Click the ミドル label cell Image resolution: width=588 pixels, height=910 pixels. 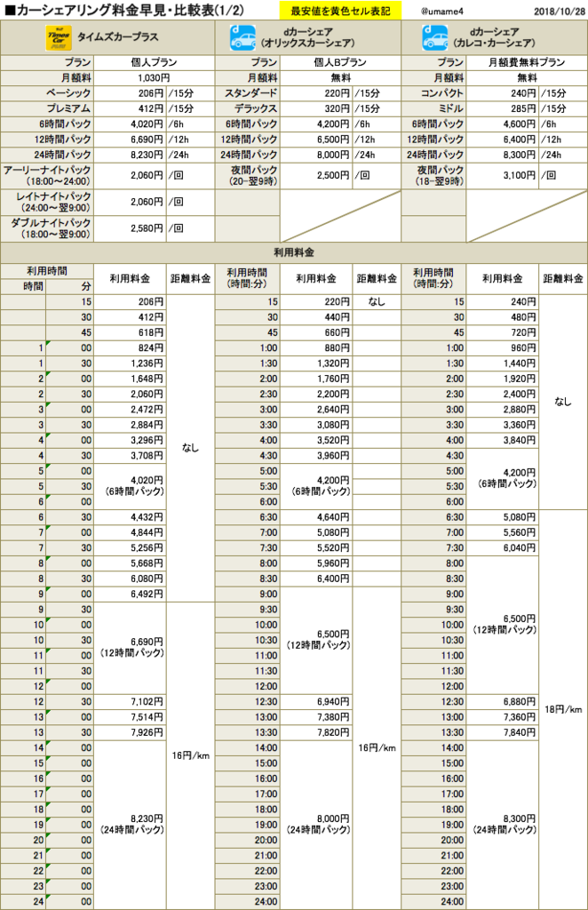[433, 108]
